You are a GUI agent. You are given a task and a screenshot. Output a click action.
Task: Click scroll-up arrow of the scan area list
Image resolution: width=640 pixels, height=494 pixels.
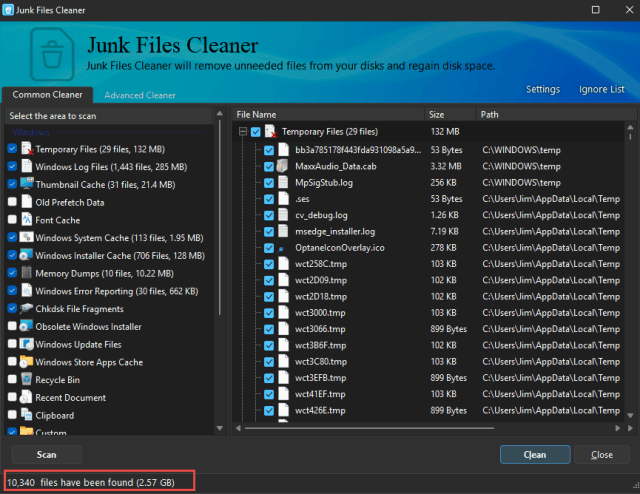[220, 113]
